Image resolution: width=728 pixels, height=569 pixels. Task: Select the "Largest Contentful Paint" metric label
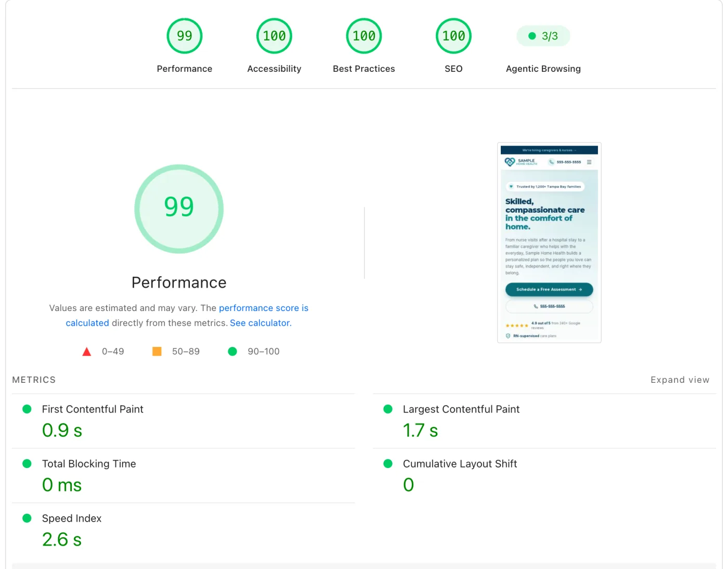[461, 409]
